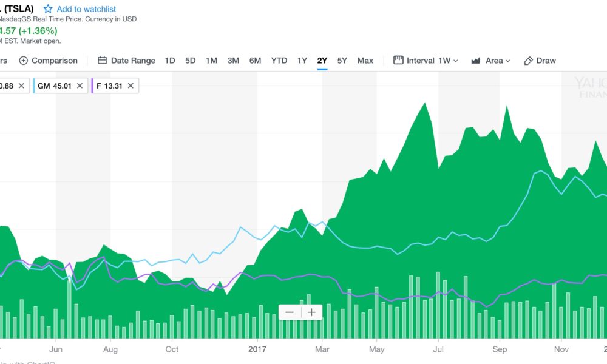607x364 pixels.
Task: Click the Currency in USD text
Action: pyautogui.click(x=110, y=19)
